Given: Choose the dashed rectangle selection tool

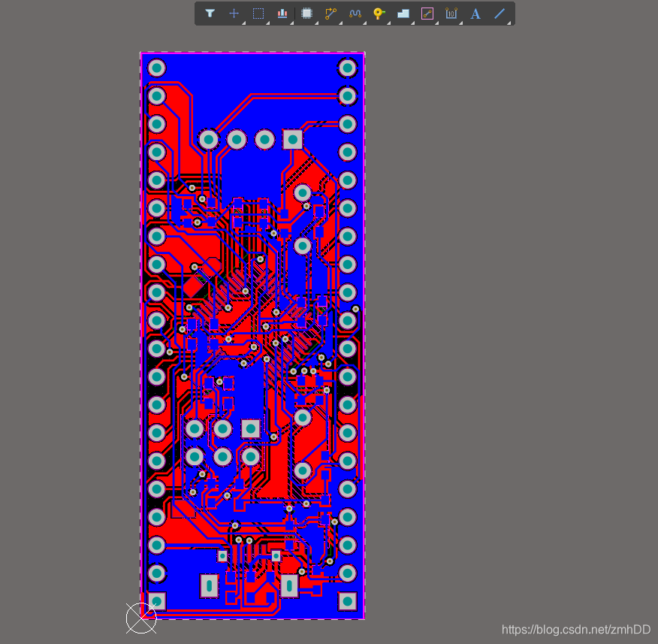Looking at the screenshot, I should (258, 13).
